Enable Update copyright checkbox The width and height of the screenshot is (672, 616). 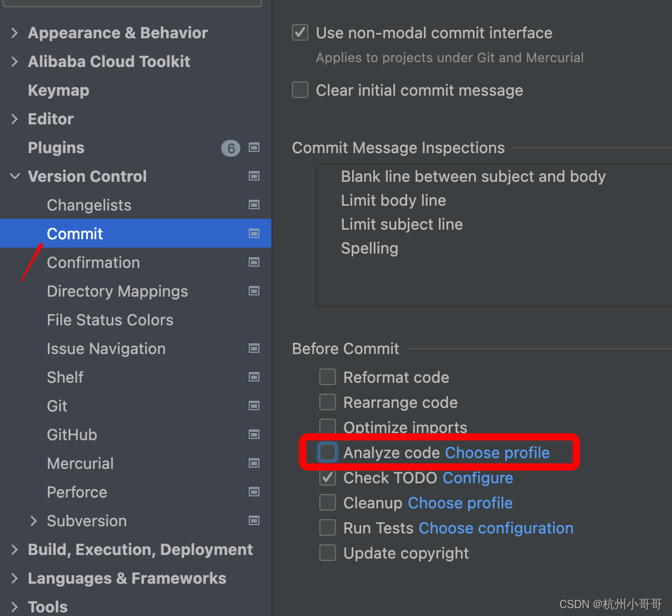pyautogui.click(x=328, y=553)
